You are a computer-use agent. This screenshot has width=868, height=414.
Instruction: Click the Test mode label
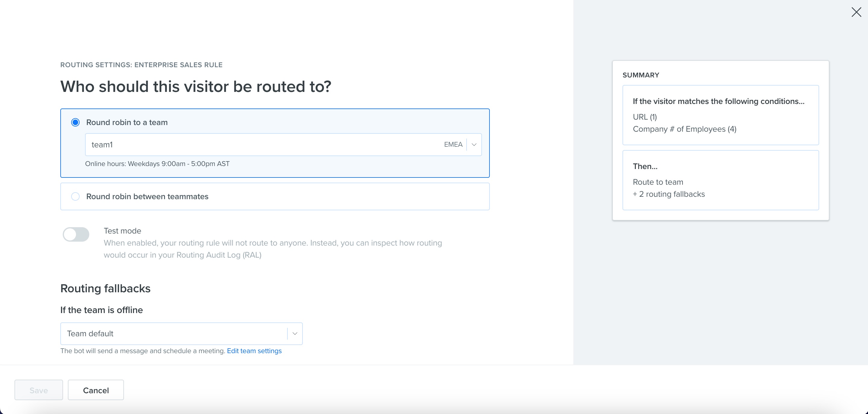tap(122, 231)
